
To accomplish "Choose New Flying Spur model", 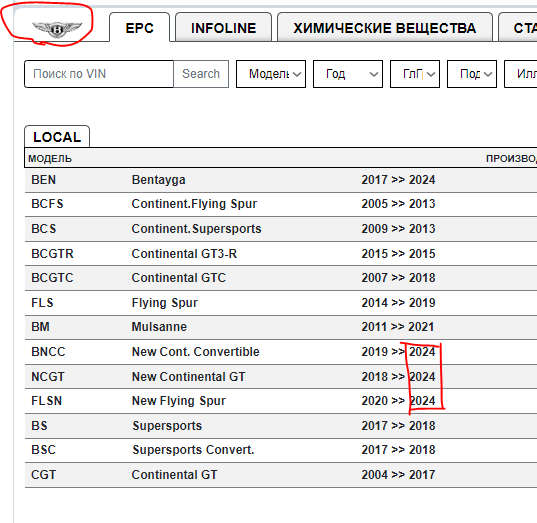I will click(x=281, y=401).
